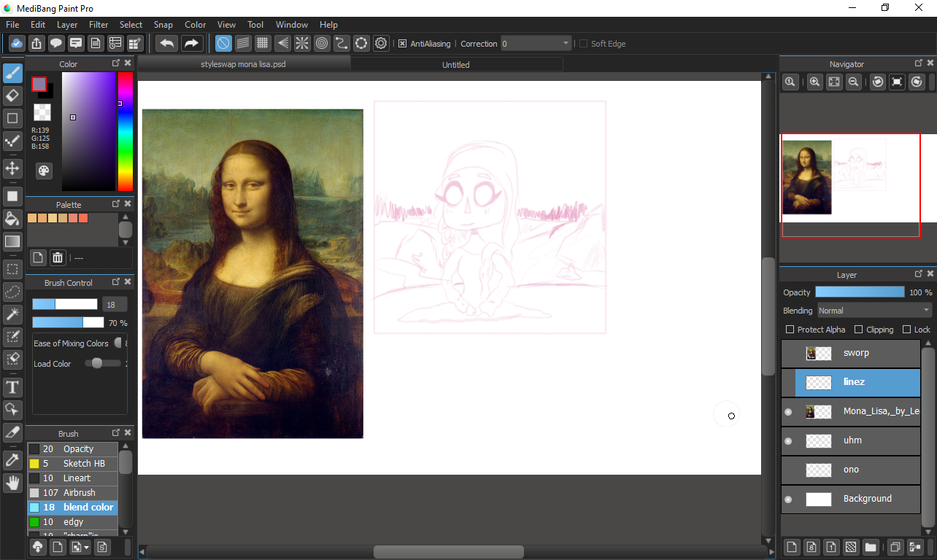Viewport: 937px width, 560px height.
Task: Enable the concentric circle snap guide
Action: [x=322, y=43]
